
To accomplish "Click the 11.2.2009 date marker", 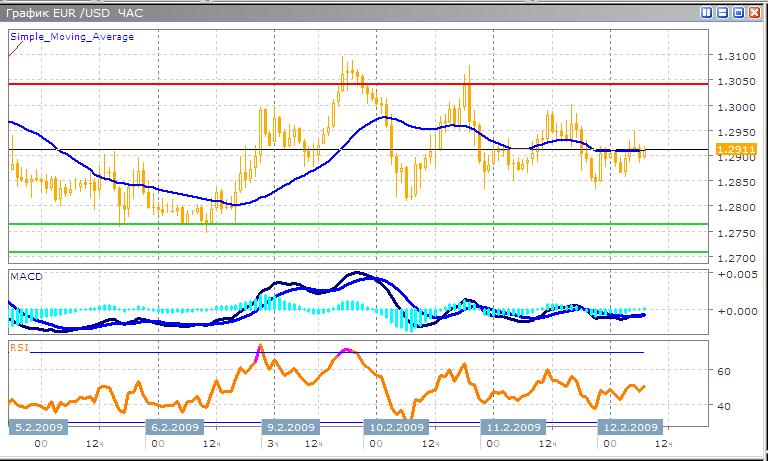I will 512,426.
